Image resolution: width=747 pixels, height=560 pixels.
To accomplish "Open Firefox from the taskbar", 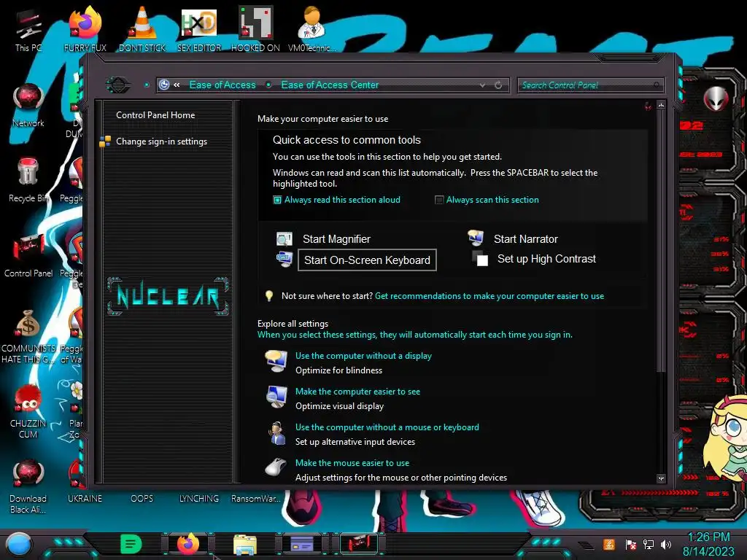I will (188, 544).
